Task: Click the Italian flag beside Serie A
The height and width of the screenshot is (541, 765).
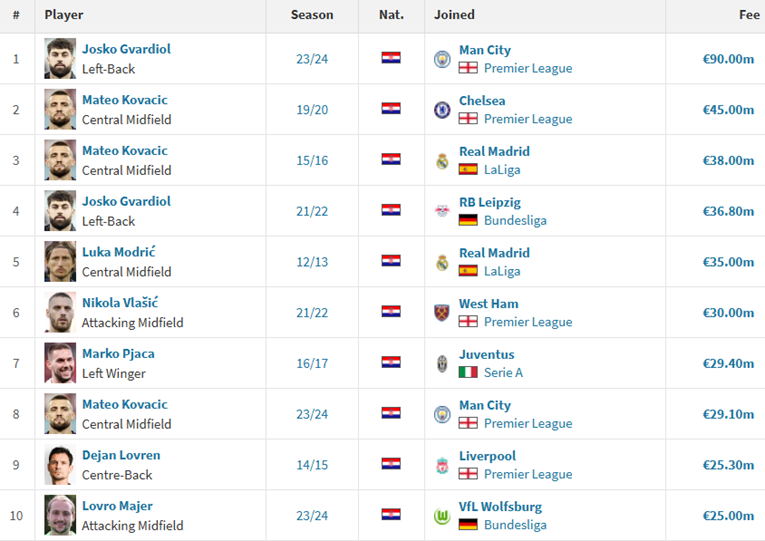Action: 468,372
